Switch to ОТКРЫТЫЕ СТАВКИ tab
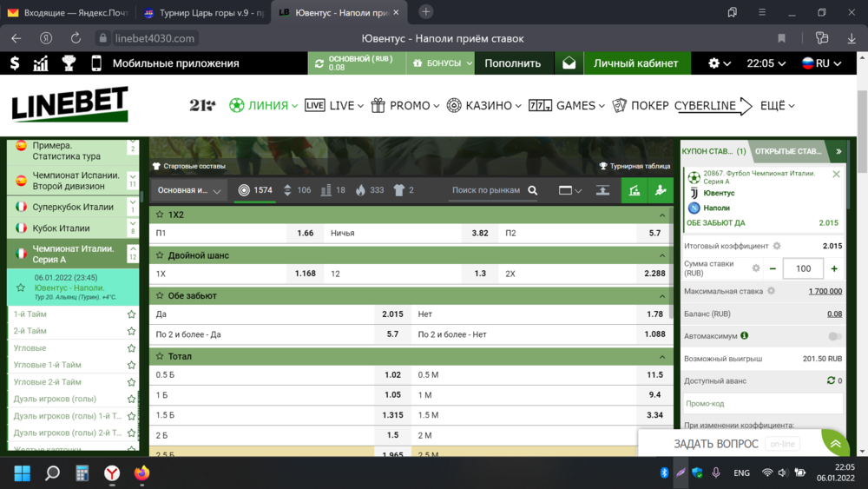This screenshot has width=868, height=489. 788,151
